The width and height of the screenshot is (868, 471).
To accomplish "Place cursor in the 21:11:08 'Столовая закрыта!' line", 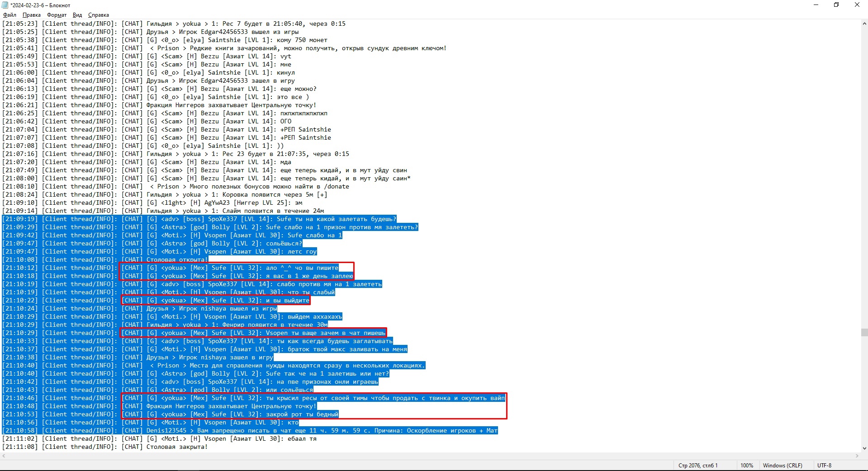I will [176, 447].
